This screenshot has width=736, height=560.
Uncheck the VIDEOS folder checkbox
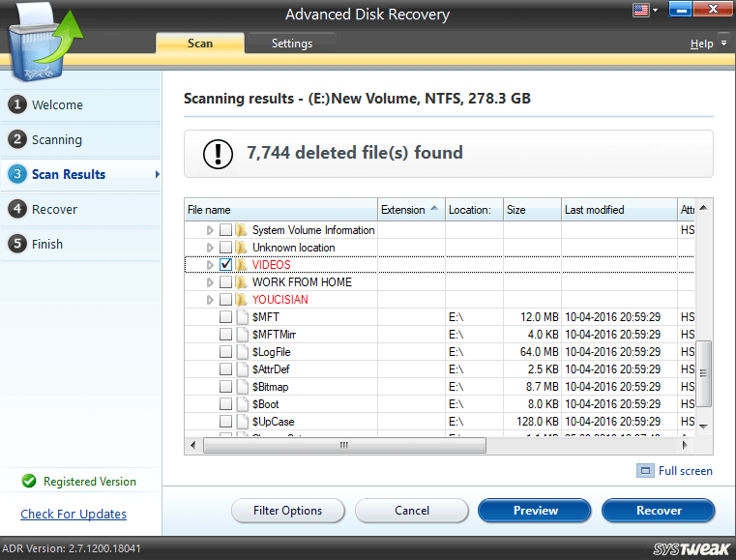(225, 265)
